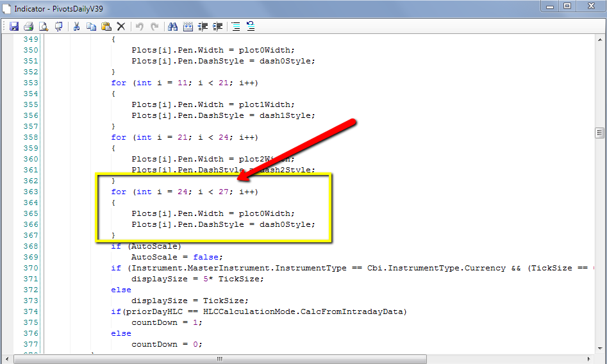Click number 27 in 'i < 27'

tap(223, 192)
